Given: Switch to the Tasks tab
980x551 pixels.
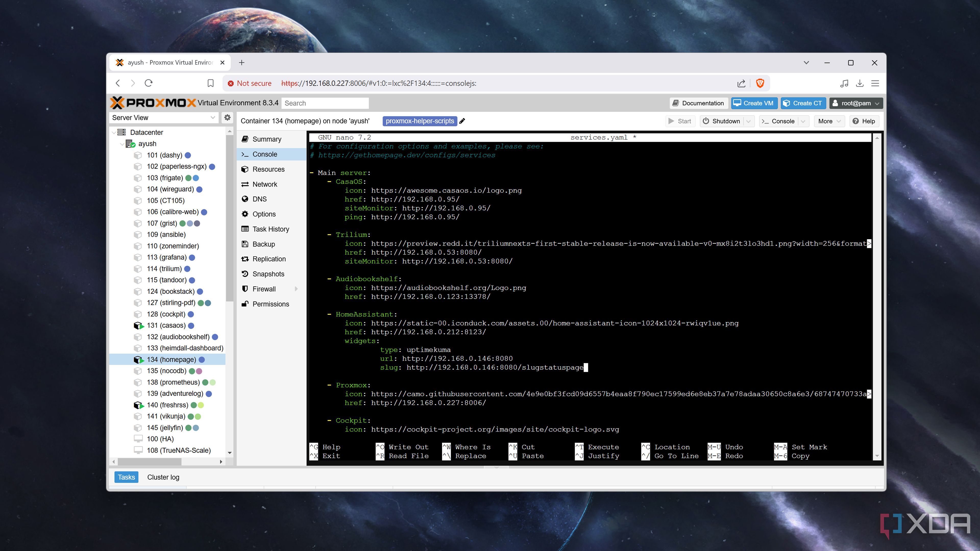Looking at the screenshot, I should click(126, 477).
